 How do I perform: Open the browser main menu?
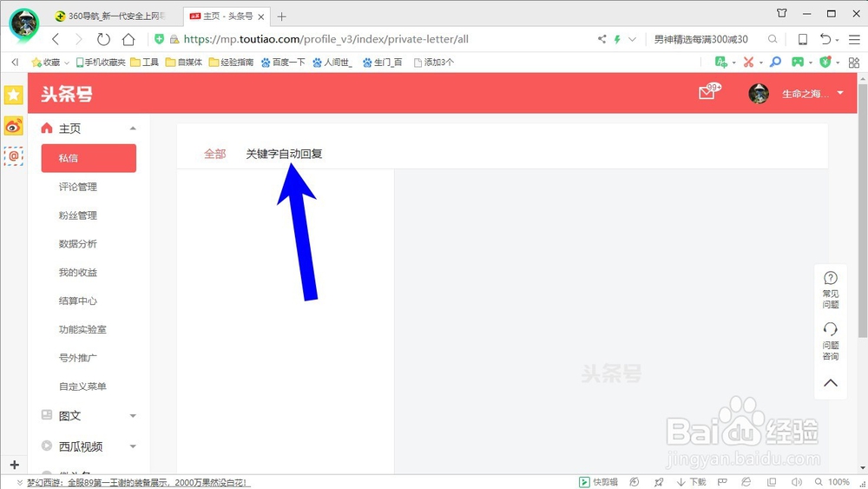point(854,39)
